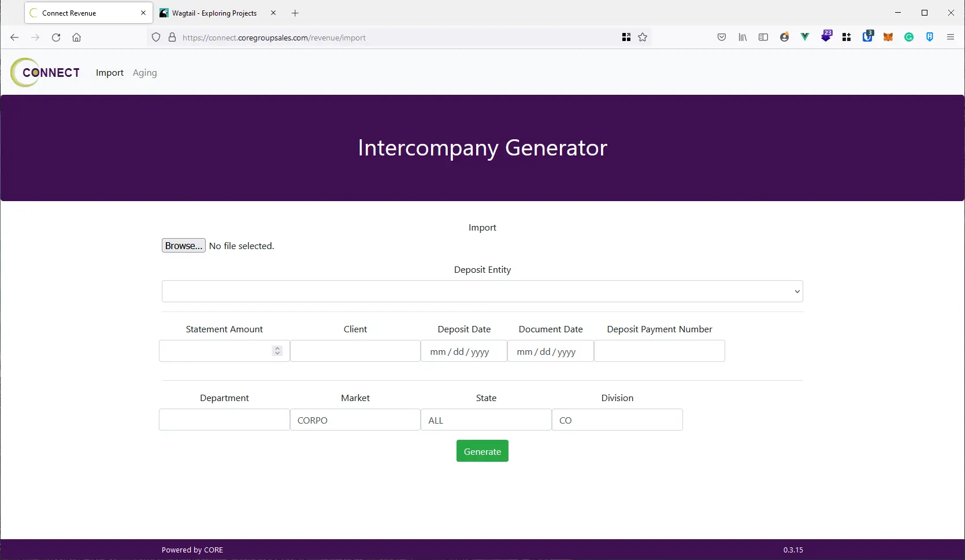
Task: Click the Grammarly extension icon
Action: pyautogui.click(x=909, y=37)
